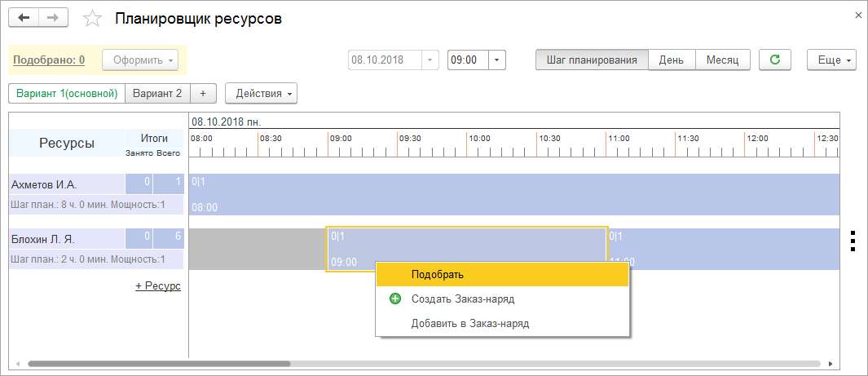Image resolution: width=868 pixels, height=376 pixels.
Task: Mark planner as favorite with star
Action: [x=93, y=19]
